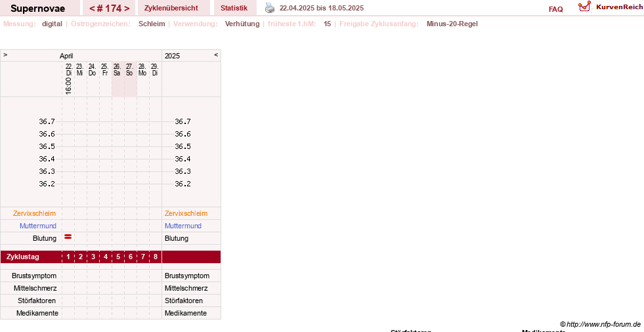Click the 'Schleim' Östrogenzeichen setting
Viewport: 644px width, 332px height.
click(x=152, y=24)
